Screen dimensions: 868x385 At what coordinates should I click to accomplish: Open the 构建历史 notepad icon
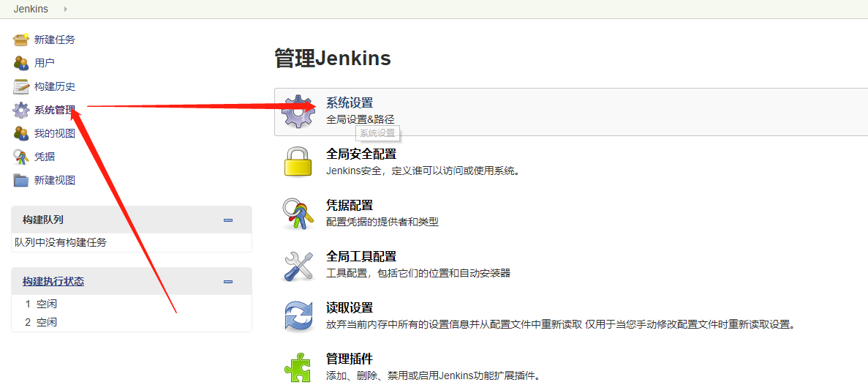click(x=21, y=86)
